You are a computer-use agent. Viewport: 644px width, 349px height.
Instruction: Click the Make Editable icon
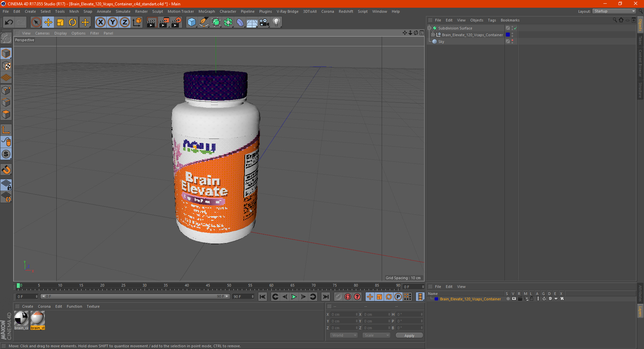coord(6,39)
